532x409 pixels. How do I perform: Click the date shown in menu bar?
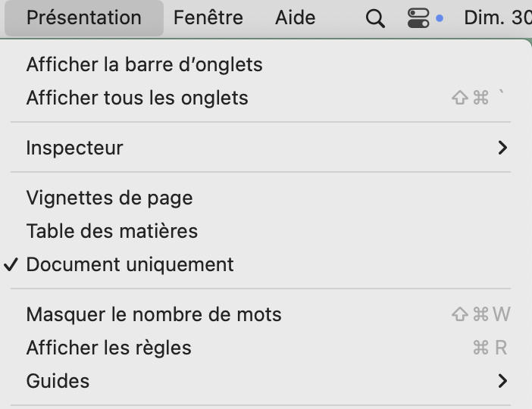click(497, 18)
